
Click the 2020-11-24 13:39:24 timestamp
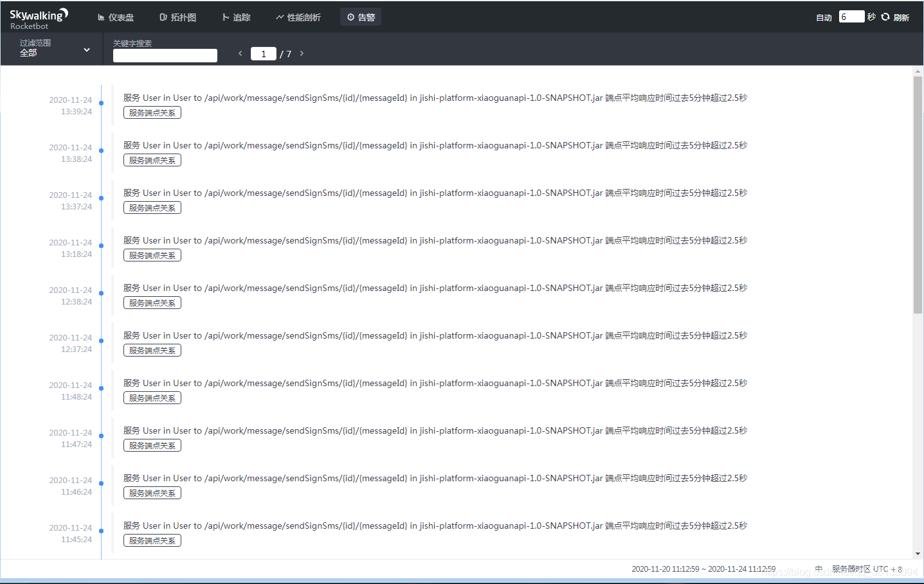(x=71, y=105)
